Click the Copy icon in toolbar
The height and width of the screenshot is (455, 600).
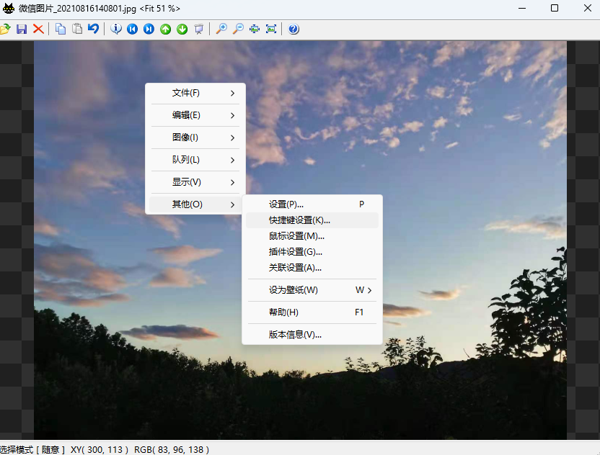point(61,29)
